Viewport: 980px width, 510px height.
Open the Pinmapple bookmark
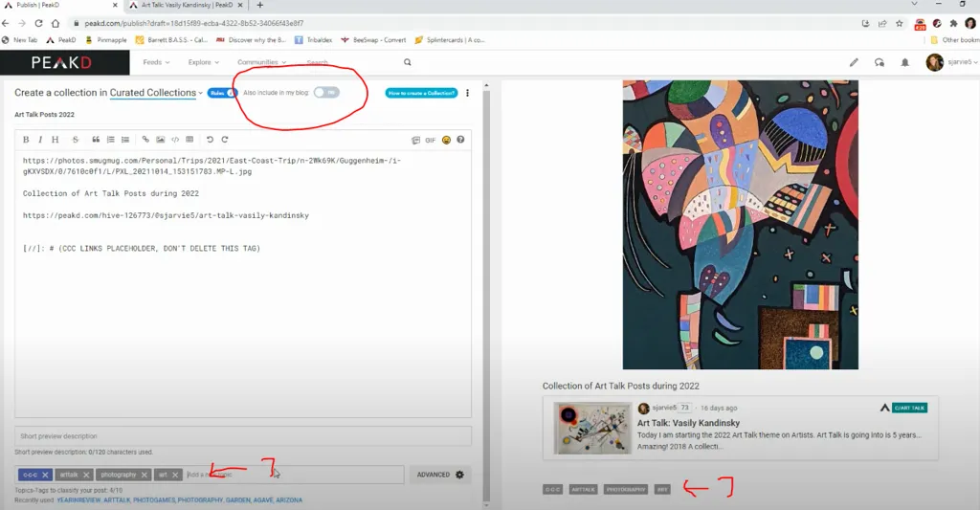coord(106,40)
